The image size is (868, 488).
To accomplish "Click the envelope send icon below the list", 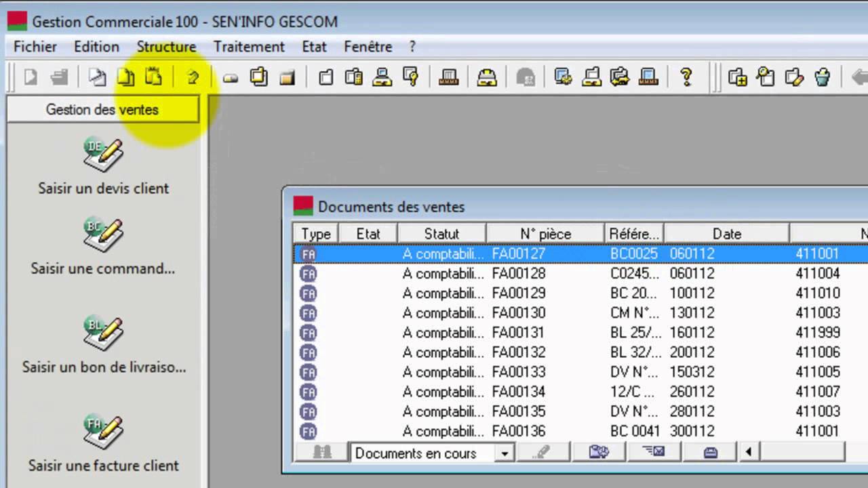I will pyautogui.click(x=654, y=453).
